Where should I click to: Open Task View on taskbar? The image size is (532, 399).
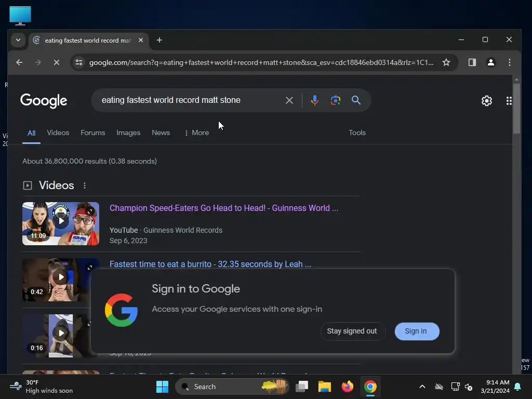pos(302,387)
